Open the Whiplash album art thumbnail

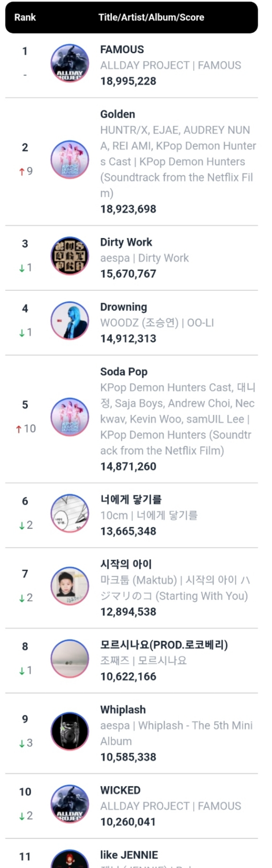point(70,731)
